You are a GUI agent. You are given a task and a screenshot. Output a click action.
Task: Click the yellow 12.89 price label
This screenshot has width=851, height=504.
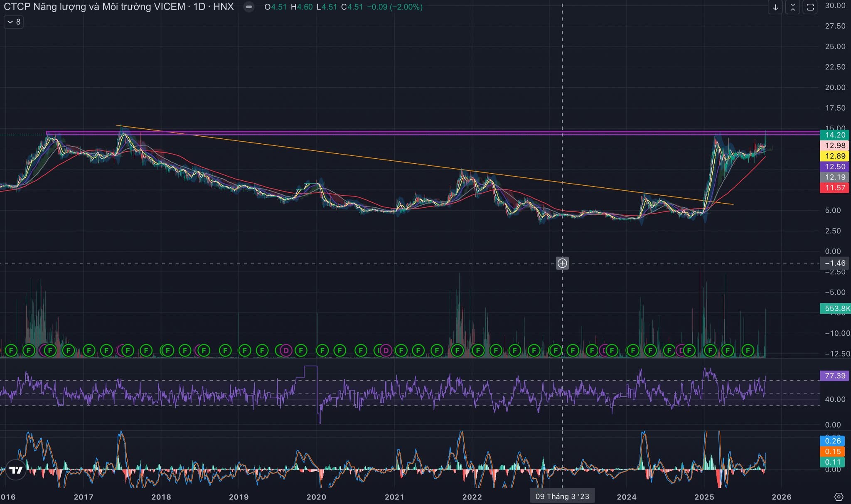(835, 156)
